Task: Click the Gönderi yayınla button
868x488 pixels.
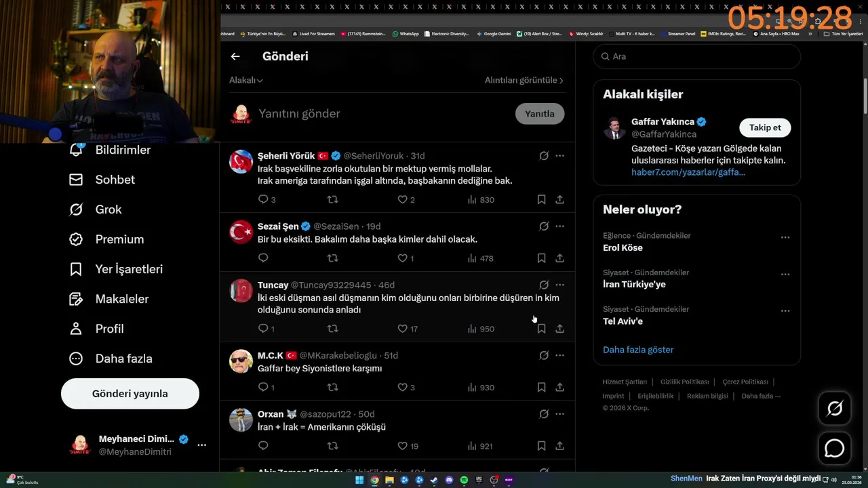Action: point(130,394)
